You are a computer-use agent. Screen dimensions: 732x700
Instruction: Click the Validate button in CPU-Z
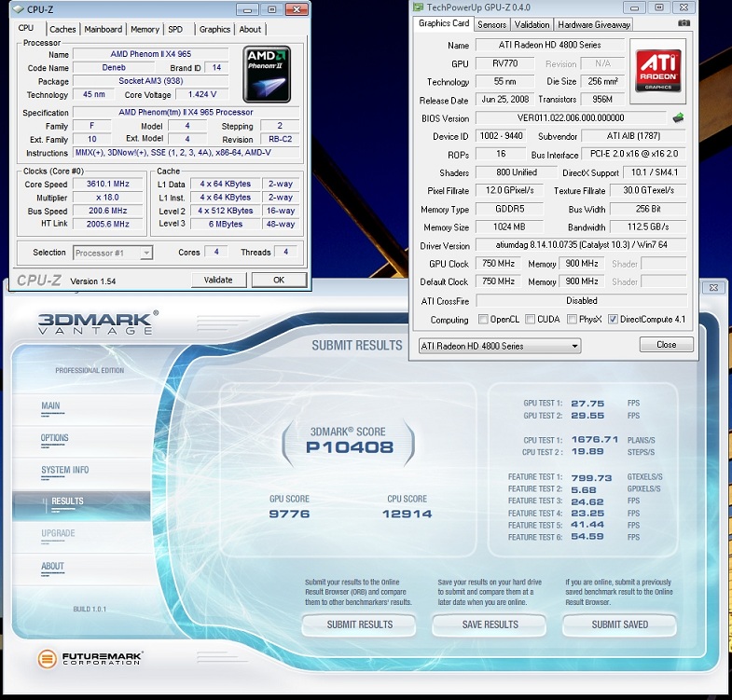point(218,280)
